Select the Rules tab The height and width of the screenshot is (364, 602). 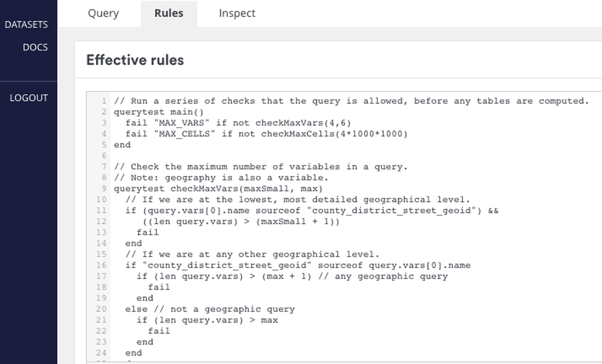[169, 13]
